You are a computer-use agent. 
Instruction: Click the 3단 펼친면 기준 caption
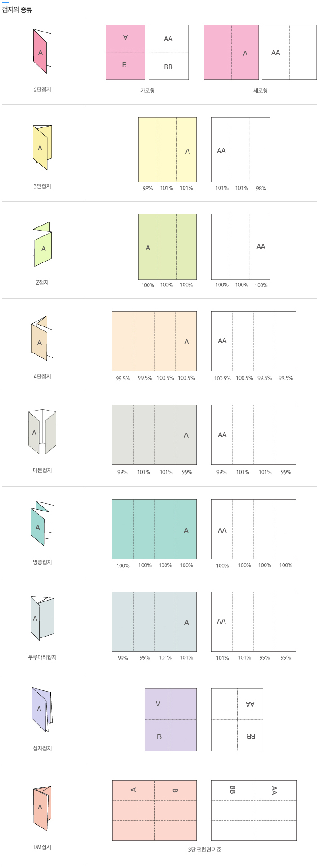point(204,850)
